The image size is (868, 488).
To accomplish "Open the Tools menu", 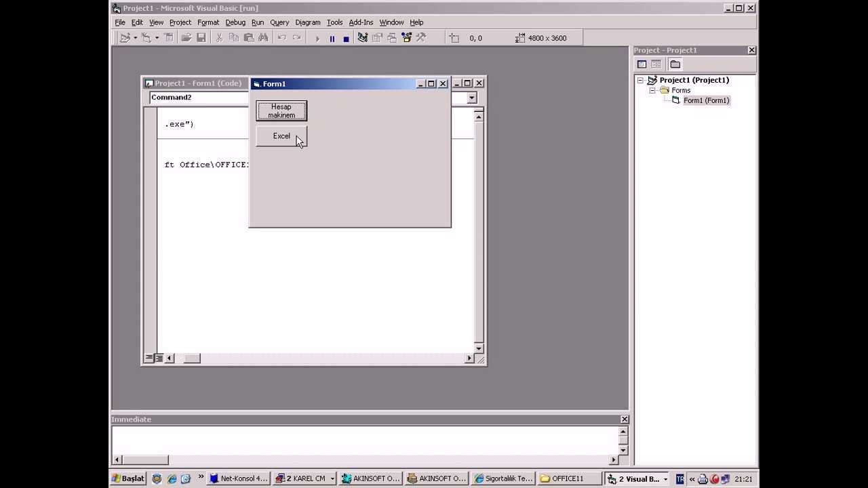I will 334,22.
